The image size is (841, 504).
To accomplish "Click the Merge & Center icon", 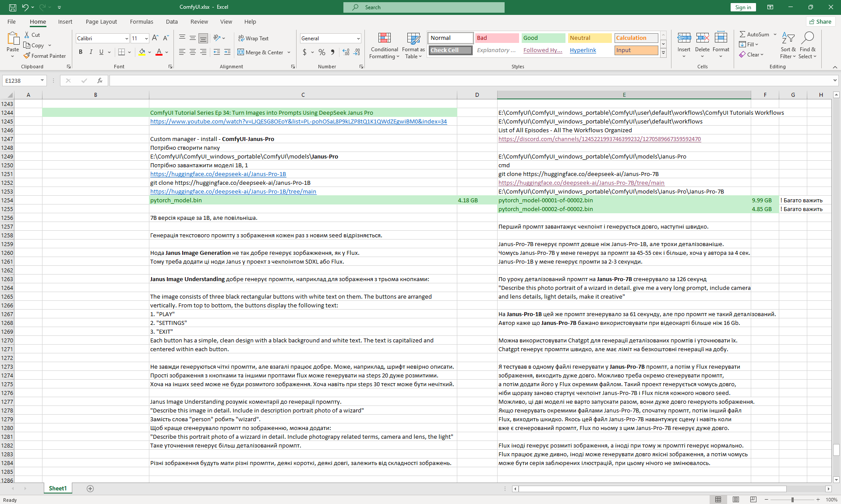I will (241, 52).
